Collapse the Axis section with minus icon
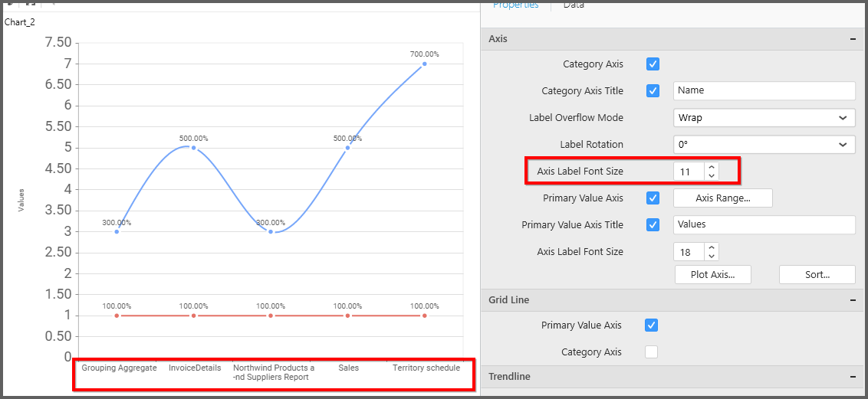The image size is (868, 399). pyautogui.click(x=853, y=39)
